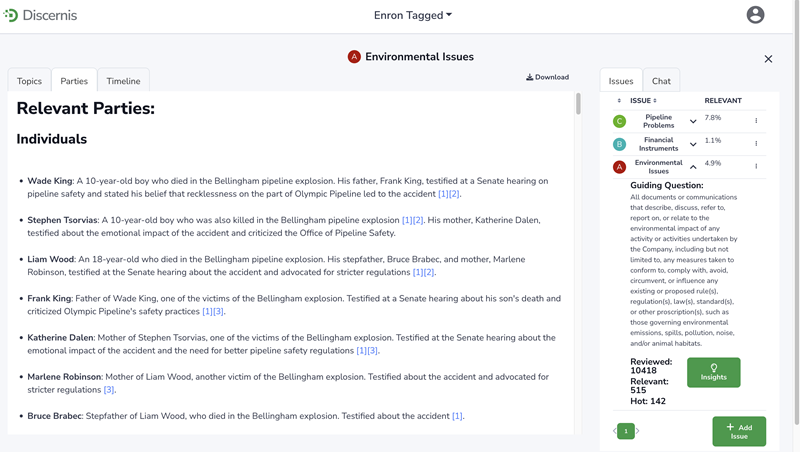Click the teal B Financial Instruments badge
This screenshot has width=800, height=452.
click(619, 144)
